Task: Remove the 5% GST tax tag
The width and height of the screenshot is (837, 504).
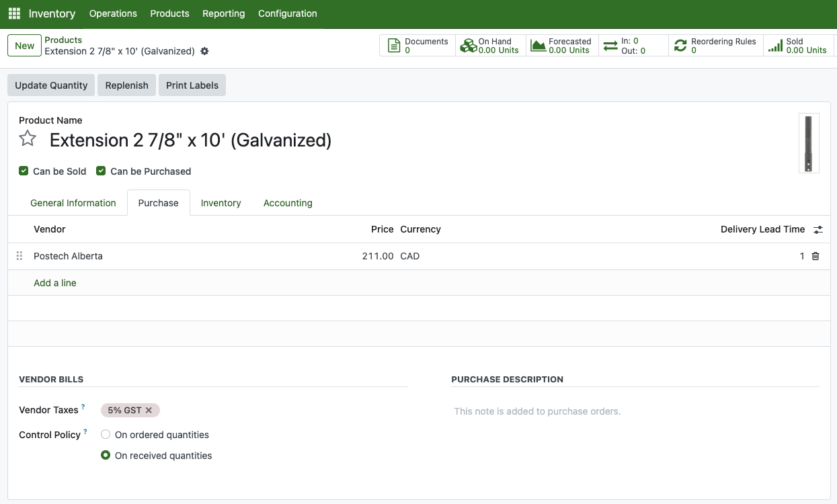Action: point(149,410)
